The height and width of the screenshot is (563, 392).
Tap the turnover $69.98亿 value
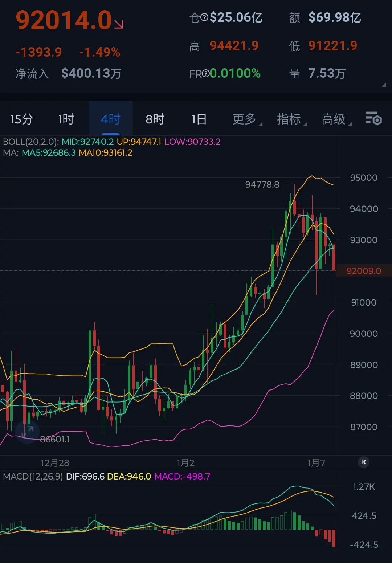pyautogui.click(x=335, y=17)
